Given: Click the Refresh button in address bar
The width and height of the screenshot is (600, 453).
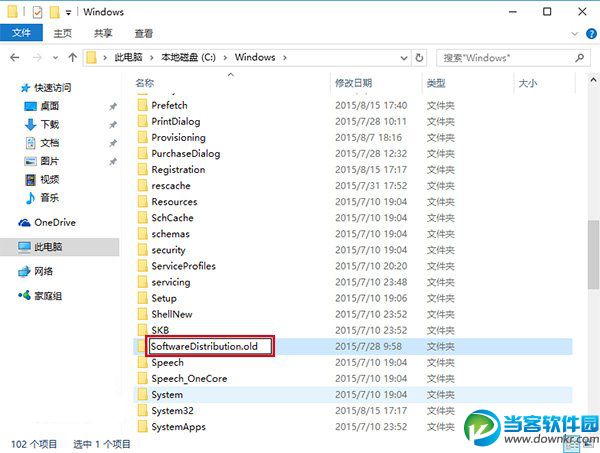Looking at the screenshot, I should click(419, 58).
